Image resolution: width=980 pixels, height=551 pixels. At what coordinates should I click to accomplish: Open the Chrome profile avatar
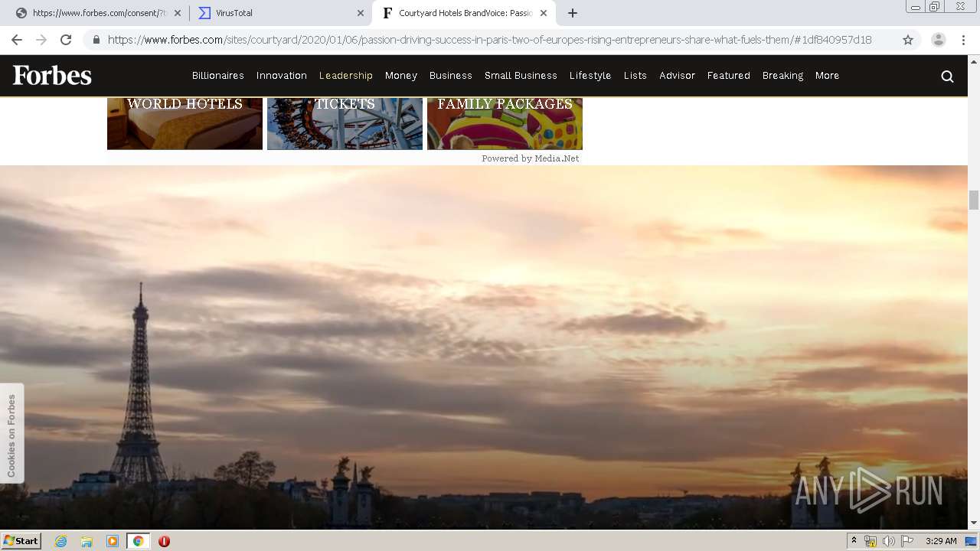tap(938, 40)
